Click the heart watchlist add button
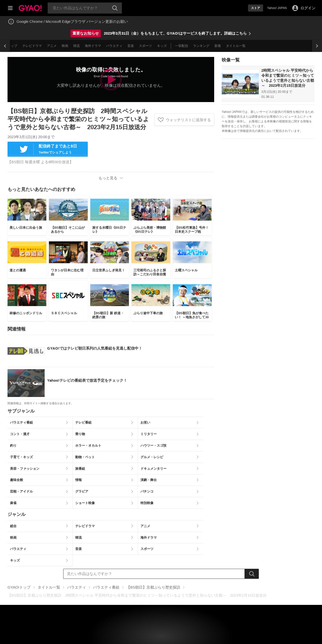 tap(184, 120)
